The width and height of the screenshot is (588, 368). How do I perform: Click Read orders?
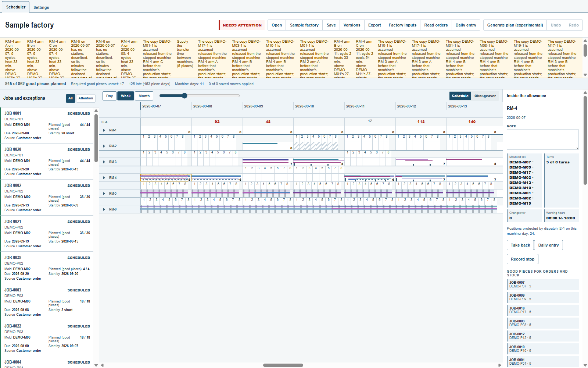click(436, 25)
